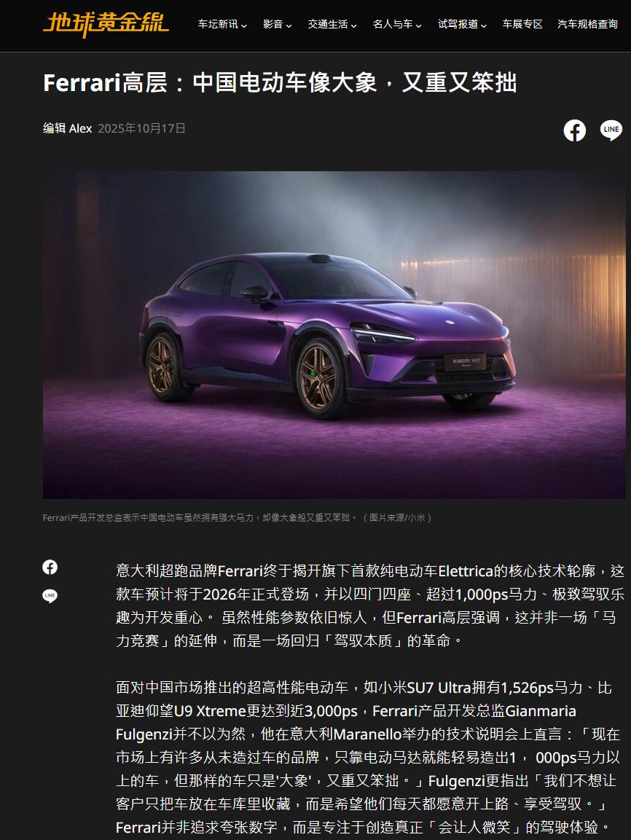This screenshot has width=631, height=840.
Task: Click the sidebar LINE share icon
Action: coord(50,596)
